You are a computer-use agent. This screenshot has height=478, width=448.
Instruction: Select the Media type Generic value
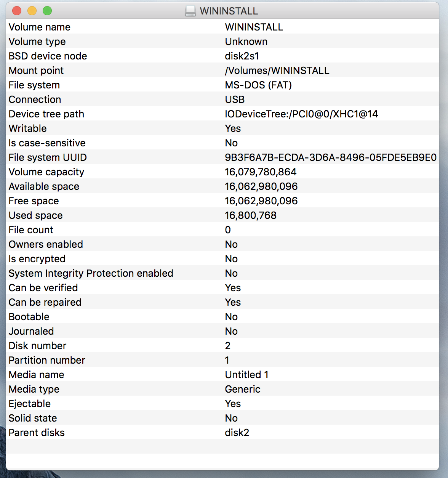(243, 389)
